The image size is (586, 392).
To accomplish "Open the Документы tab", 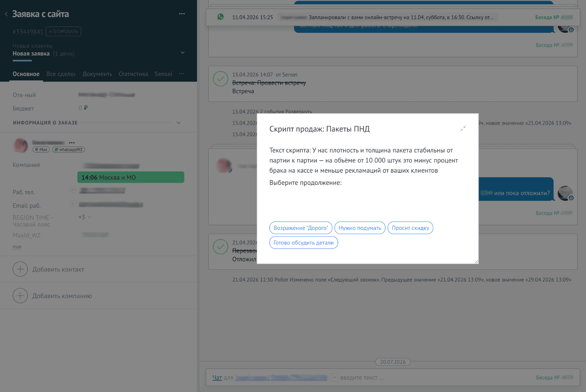I will click(97, 74).
